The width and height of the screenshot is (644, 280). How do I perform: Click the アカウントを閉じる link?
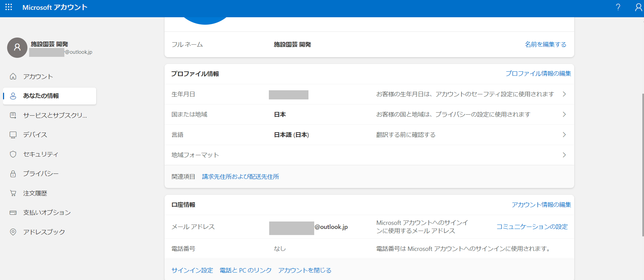tap(305, 270)
